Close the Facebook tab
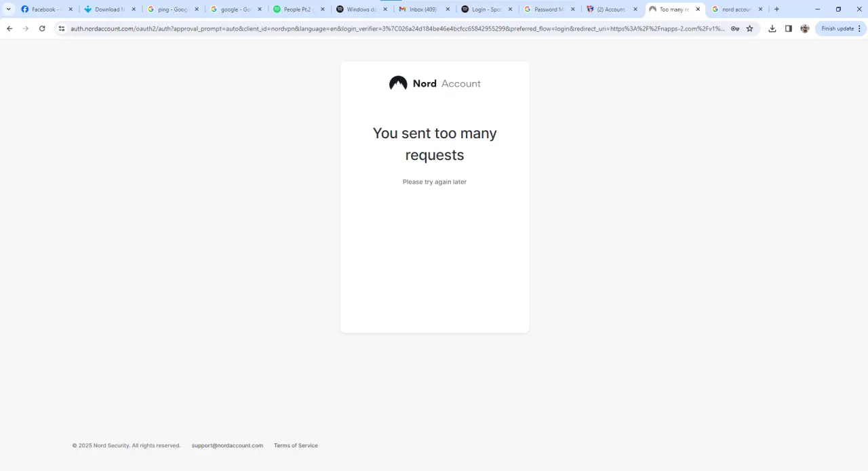 pos(71,9)
